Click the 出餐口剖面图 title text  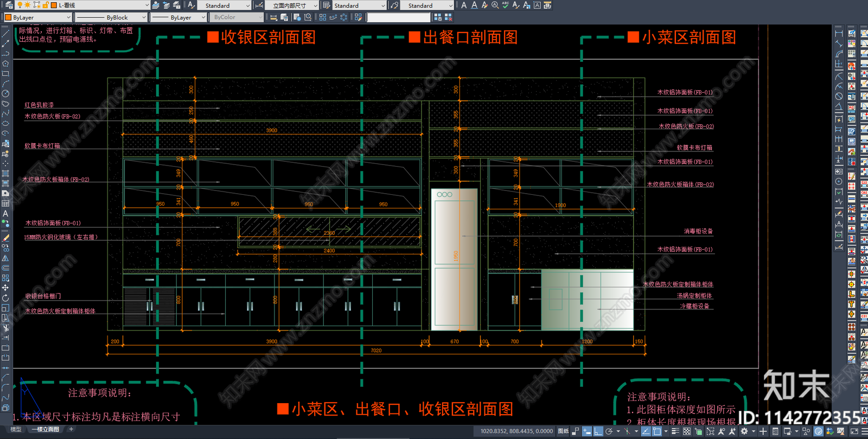click(x=470, y=37)
